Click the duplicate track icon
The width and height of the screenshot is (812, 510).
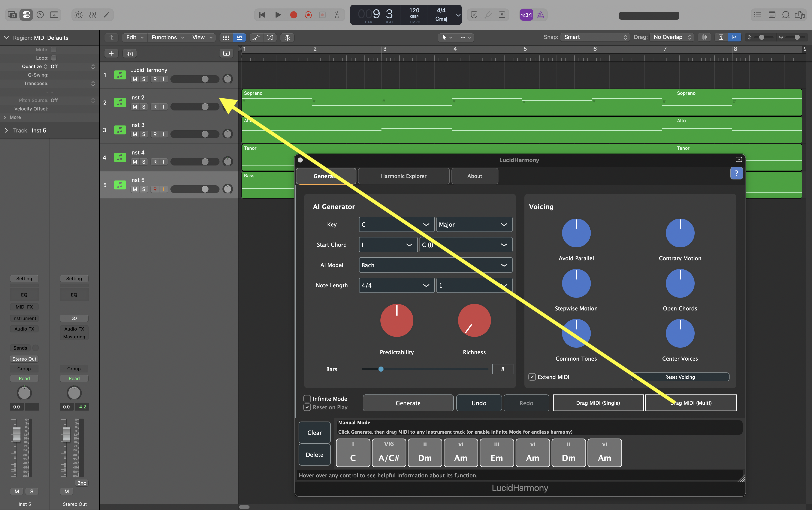(129, 53)
